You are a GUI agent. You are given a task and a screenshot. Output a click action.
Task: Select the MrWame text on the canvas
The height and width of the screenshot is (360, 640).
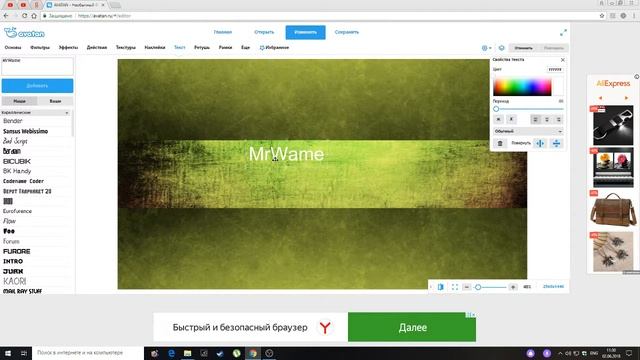286,154
